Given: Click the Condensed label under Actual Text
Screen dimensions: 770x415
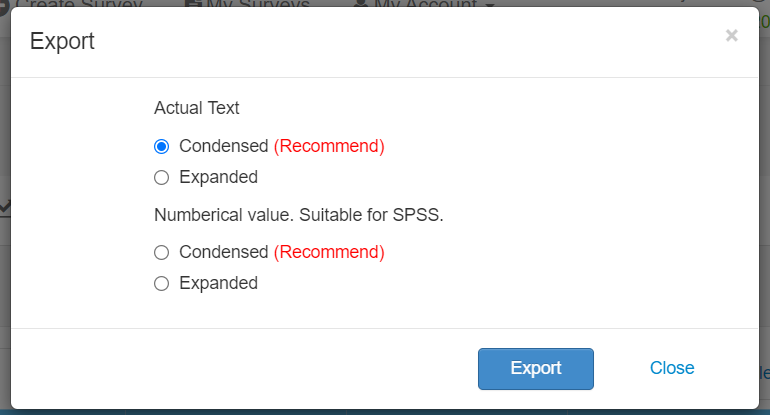Looking at the screenshot, I should click(224, 146).
